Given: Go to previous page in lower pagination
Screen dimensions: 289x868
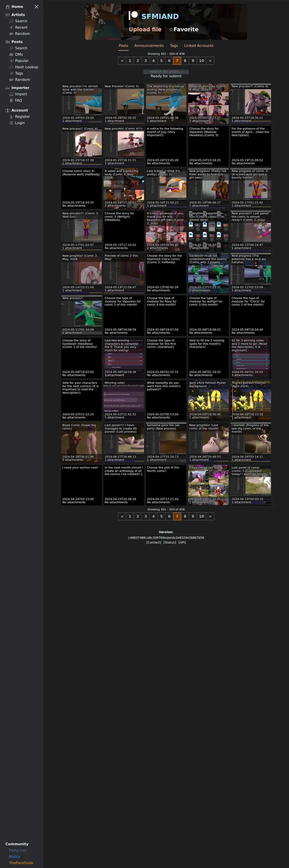Looking at the screenshot, I should click(122, 516).
